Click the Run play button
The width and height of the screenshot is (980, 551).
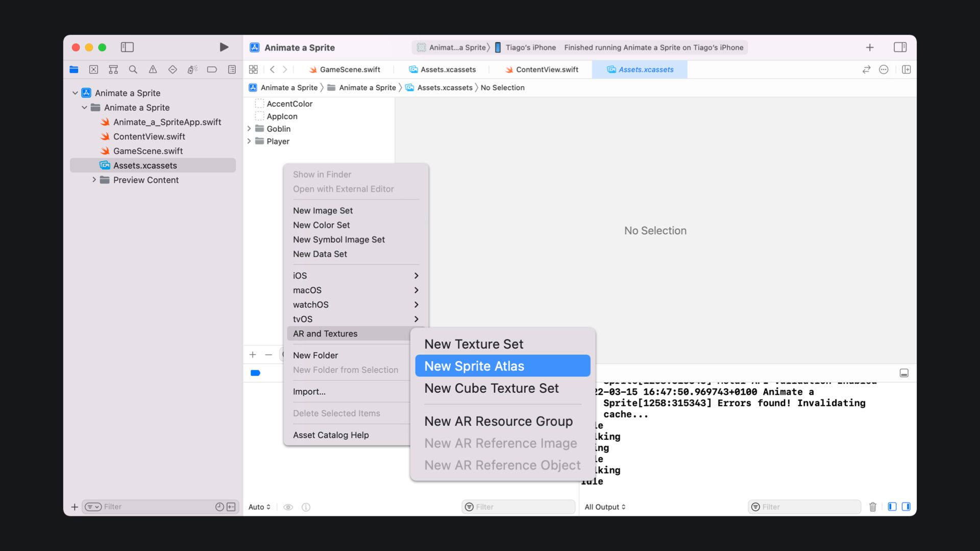pos(224,47)
